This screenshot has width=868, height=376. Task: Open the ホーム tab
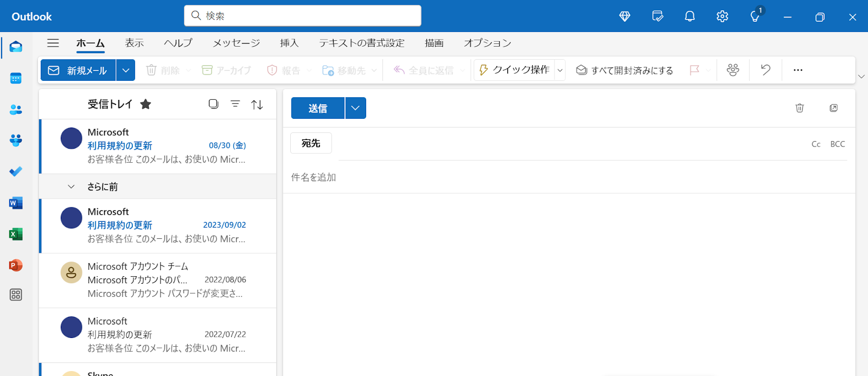pyautogui.click(x=91, y=43)
